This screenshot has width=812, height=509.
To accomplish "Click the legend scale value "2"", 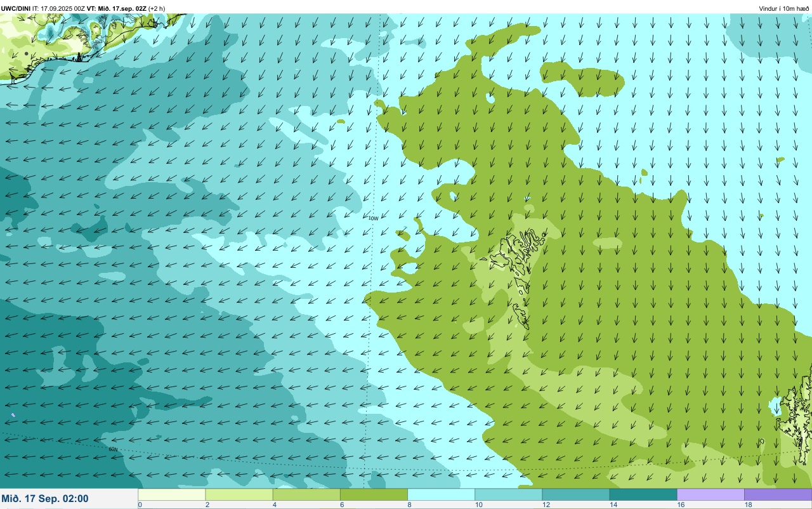I will pyautogui.click(x=207, y=505).
